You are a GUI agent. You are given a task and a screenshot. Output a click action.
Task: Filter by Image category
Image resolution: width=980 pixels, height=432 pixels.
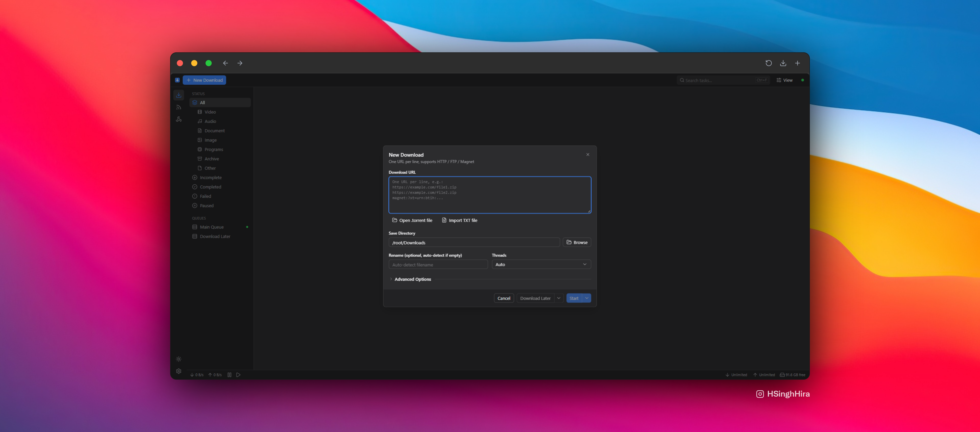(223, 140)
